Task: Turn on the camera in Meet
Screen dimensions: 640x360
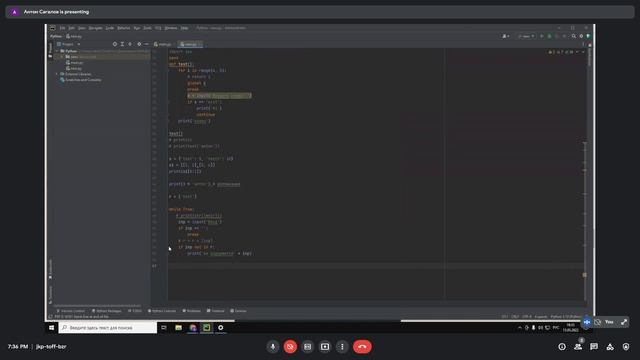Action: pyautogui.click(x=290, y=347)
